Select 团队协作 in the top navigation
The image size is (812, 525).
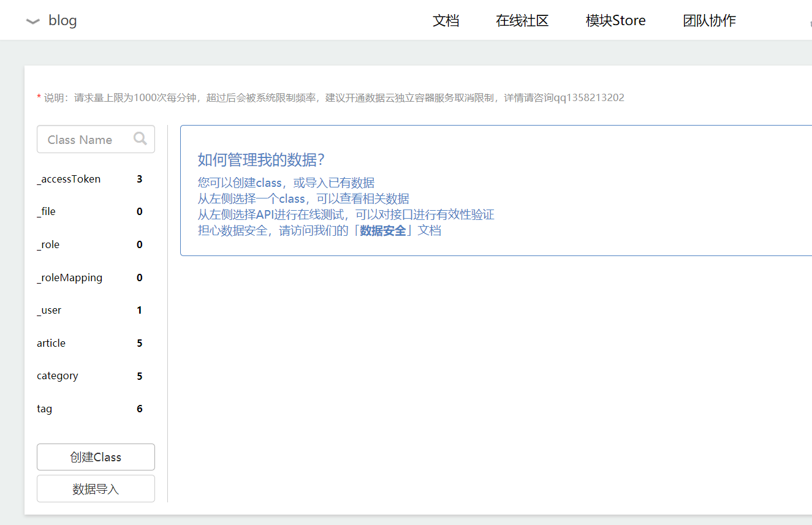pos(710,21)
